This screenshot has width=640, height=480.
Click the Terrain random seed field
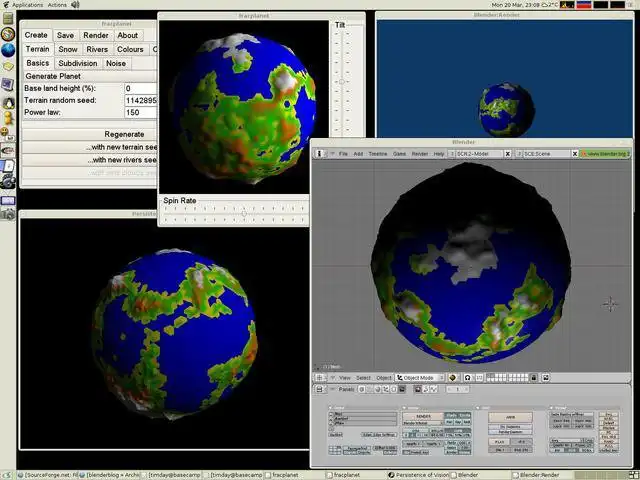pos(140,100)
